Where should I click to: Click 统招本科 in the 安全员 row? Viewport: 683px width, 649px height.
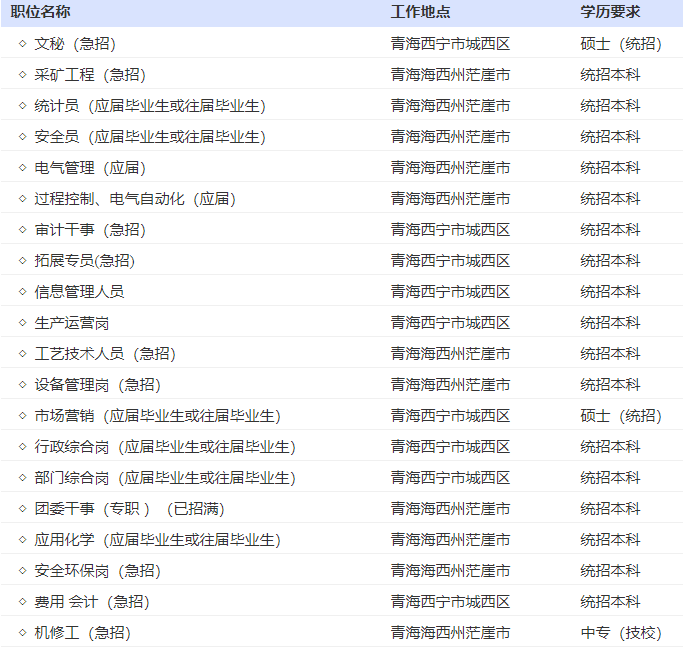[610, 137]
